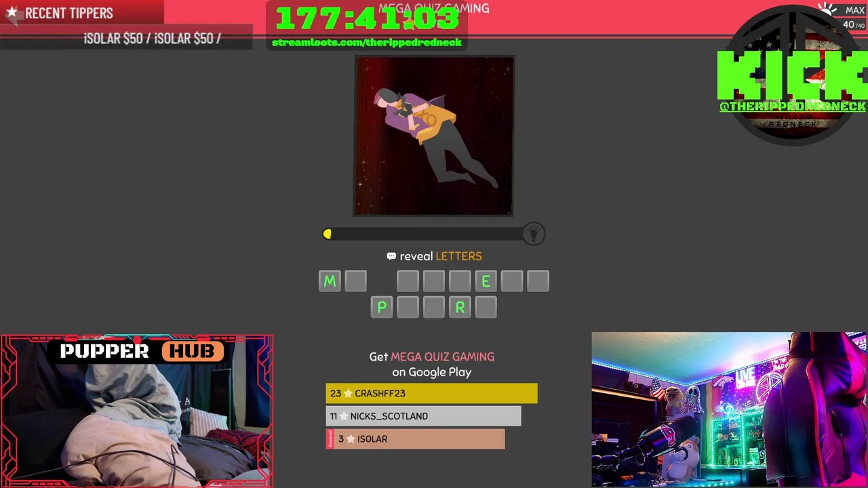Click the iSOLAR $50 tipper ticker
Screen dimensions: 868x488
pos(153,39)
